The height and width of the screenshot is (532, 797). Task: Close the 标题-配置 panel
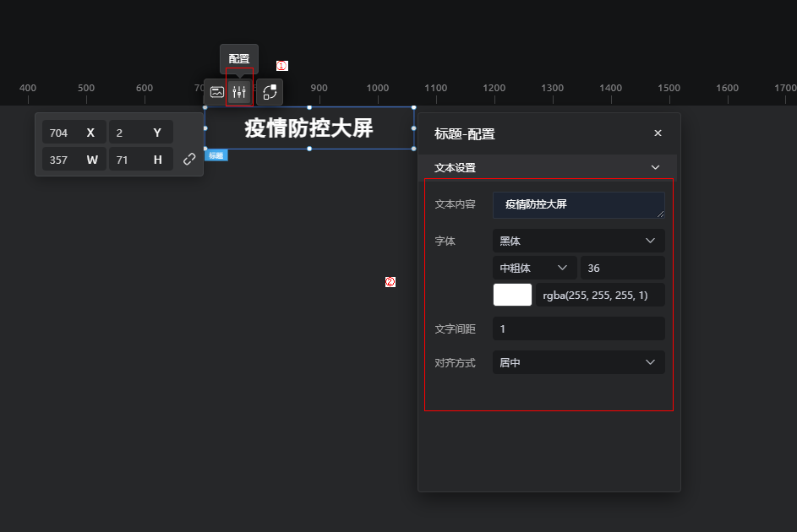click(x=658, y=133)
